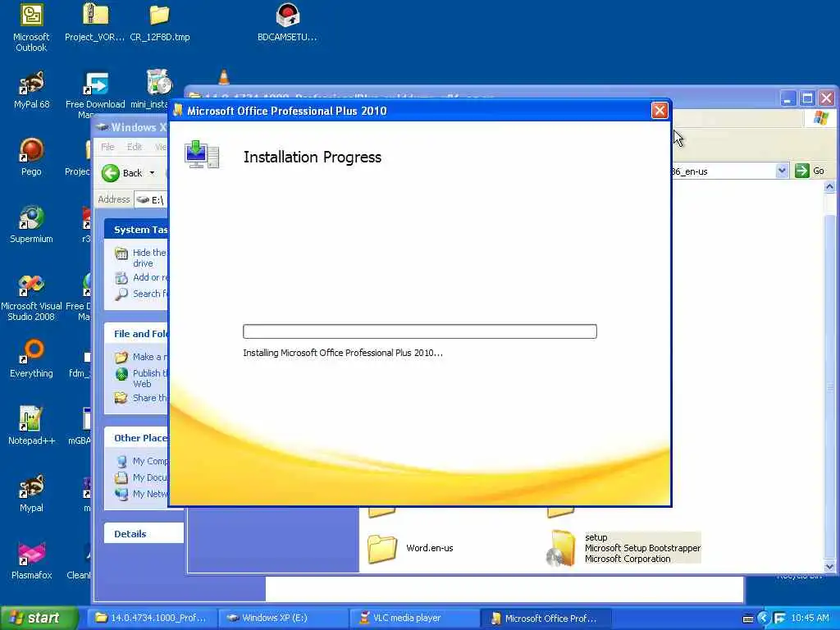Click Add or remove programs link
This screenshot has width=840, height=630.
pos(150,277)
